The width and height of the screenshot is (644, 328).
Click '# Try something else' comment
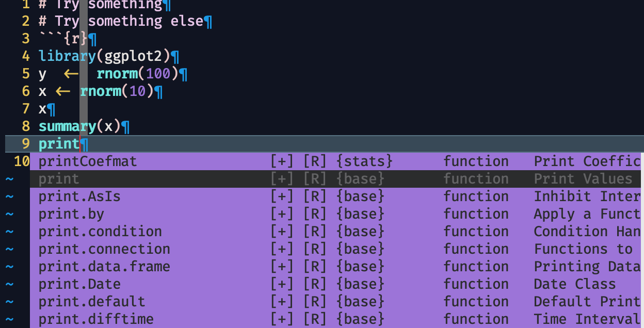121,21
